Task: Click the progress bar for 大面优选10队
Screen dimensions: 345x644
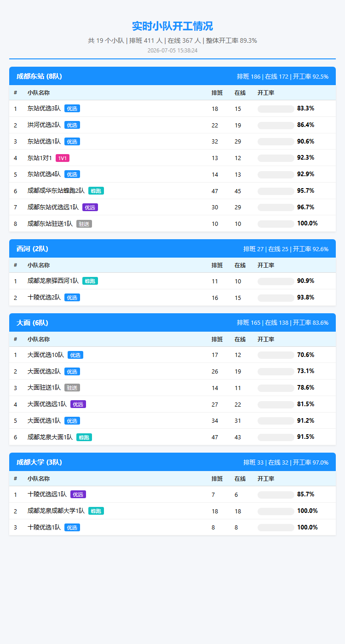Action: (x=276, y=355)
